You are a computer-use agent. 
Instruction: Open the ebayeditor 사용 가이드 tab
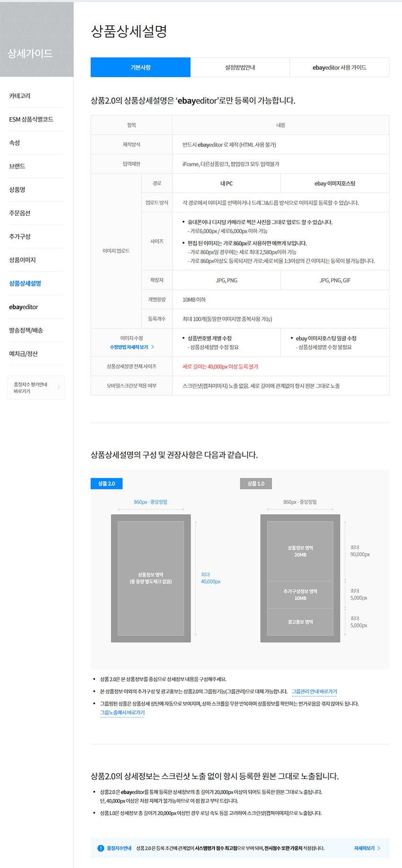click(x=340, y=67)
